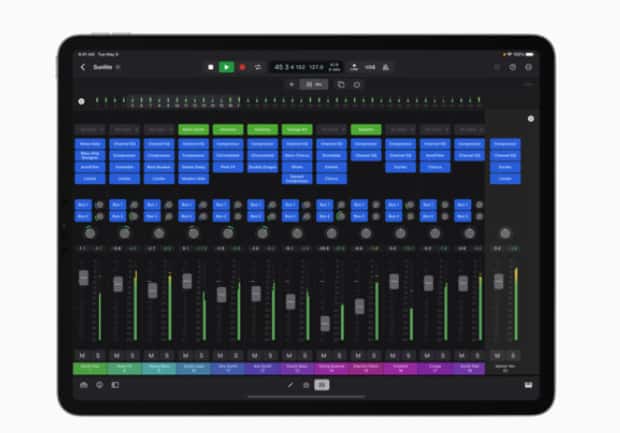Open the Browser icon at bottom left
Screen dimensions: 620x433
point(84,384)
